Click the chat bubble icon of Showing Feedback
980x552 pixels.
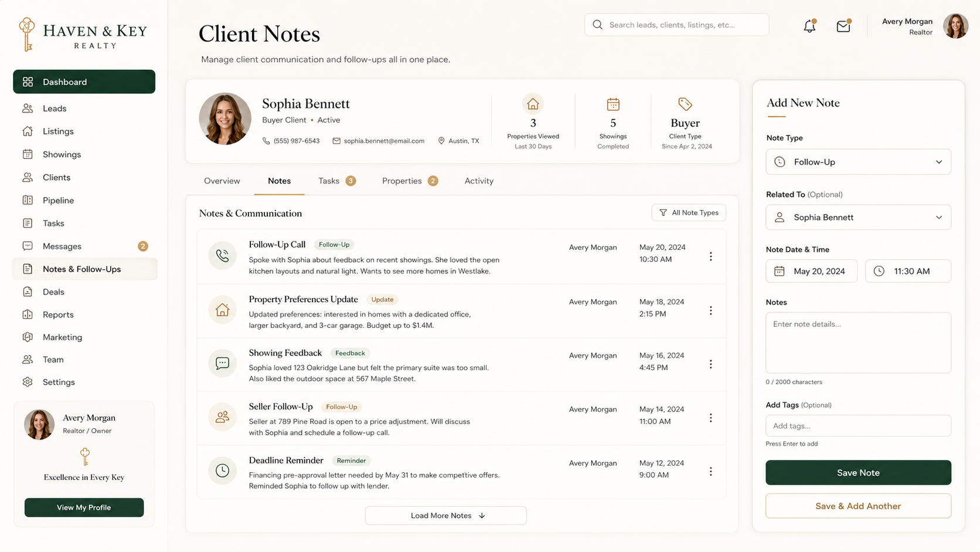(x=222, y=363)
